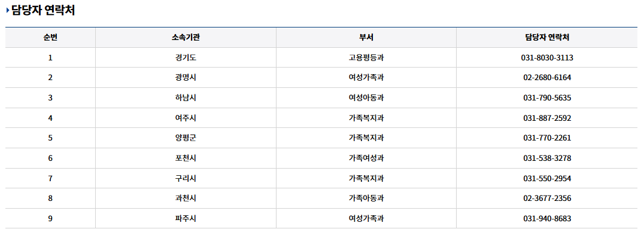Click the 순번 column header
The width and height of the screenshot is (644, 235).
tap(50, 38)
